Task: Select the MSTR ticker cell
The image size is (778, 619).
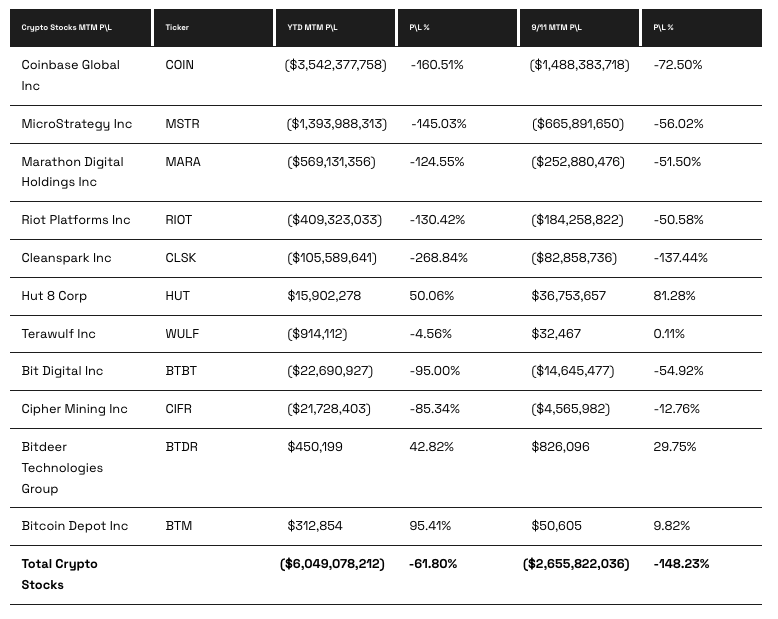Action: pos(181,124)
